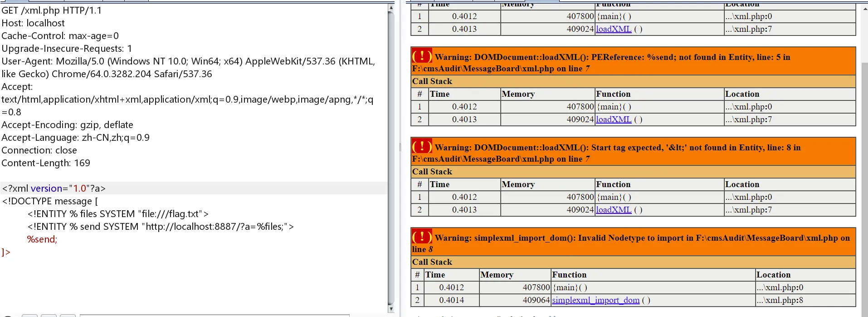Click memory value 409064 cell
The image size is (868, 317).
(x=515, y=300)
